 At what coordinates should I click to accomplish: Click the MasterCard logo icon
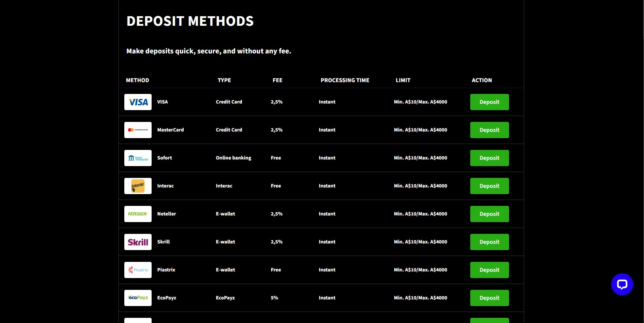pos(138,130)
